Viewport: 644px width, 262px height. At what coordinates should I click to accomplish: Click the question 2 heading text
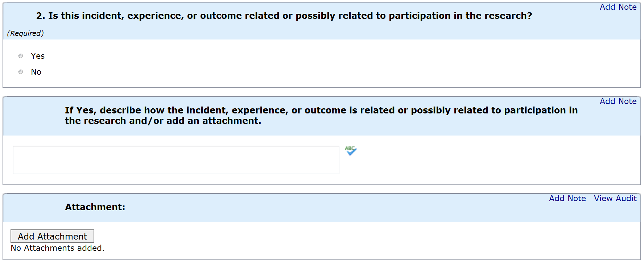(284, 16)
